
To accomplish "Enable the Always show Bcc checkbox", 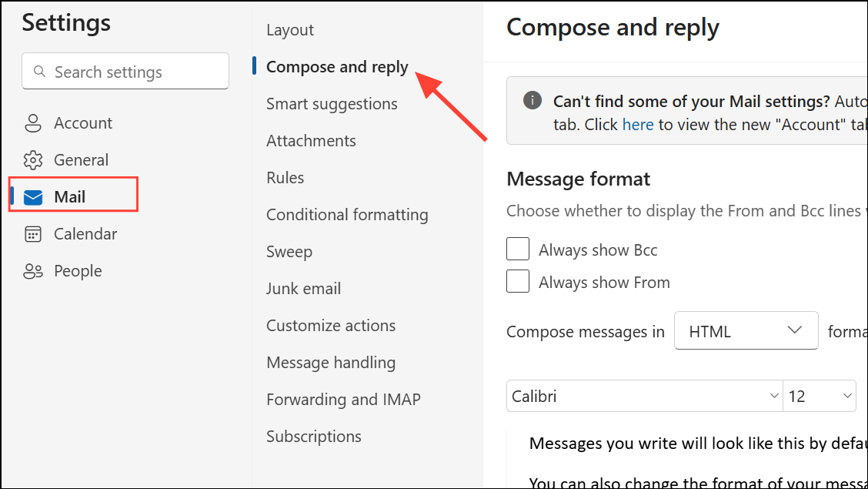I will click(x=518, y=249).
